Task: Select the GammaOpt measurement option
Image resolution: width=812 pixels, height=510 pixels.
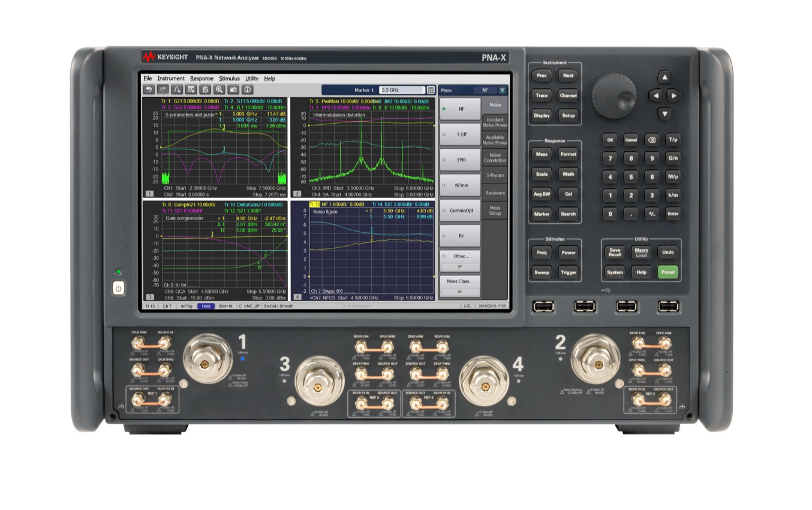Action: click(x=461, y=210)
